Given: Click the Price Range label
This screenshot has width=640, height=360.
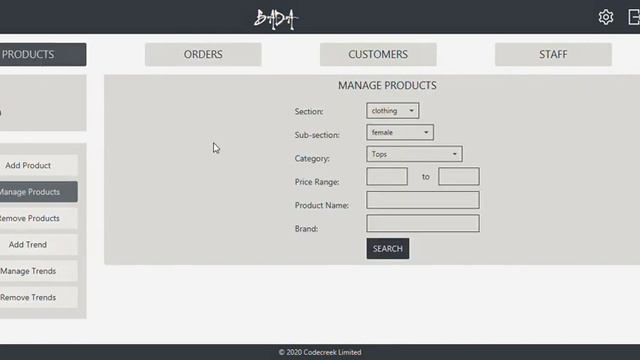Looking at the screenshot, I should (x=317, y=182).
